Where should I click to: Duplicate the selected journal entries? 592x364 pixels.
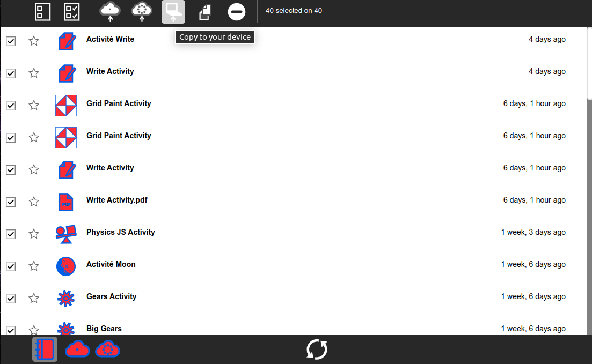tap(205, 12)
